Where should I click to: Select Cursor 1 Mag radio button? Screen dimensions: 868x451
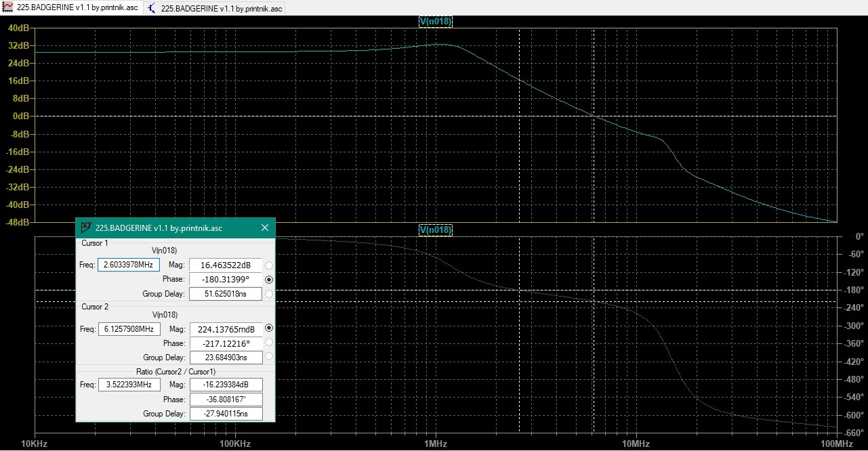coord(269,265)
